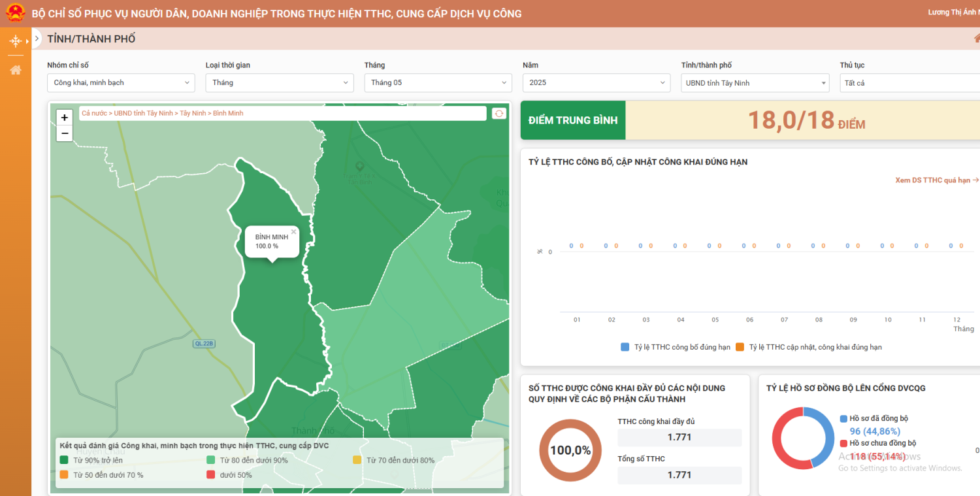The image size is (980, 496).
Task: Click the QL.22B road label on map
Action: point(204,344)
